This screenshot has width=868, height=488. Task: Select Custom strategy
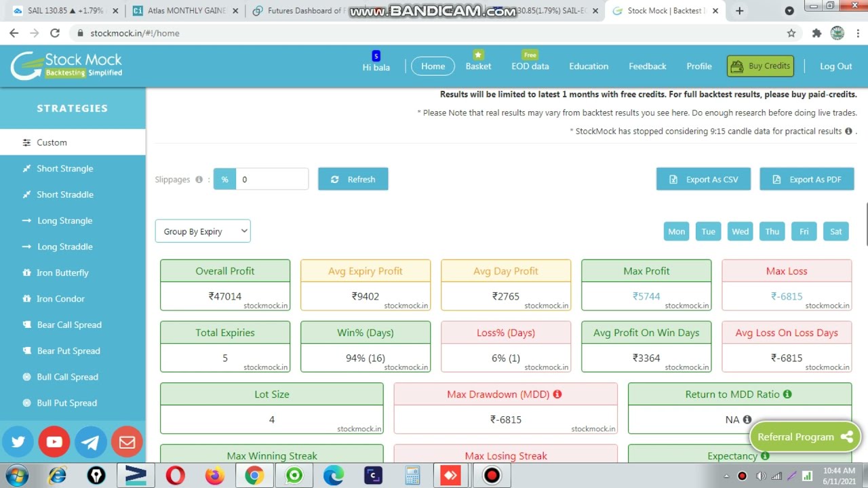73,142
